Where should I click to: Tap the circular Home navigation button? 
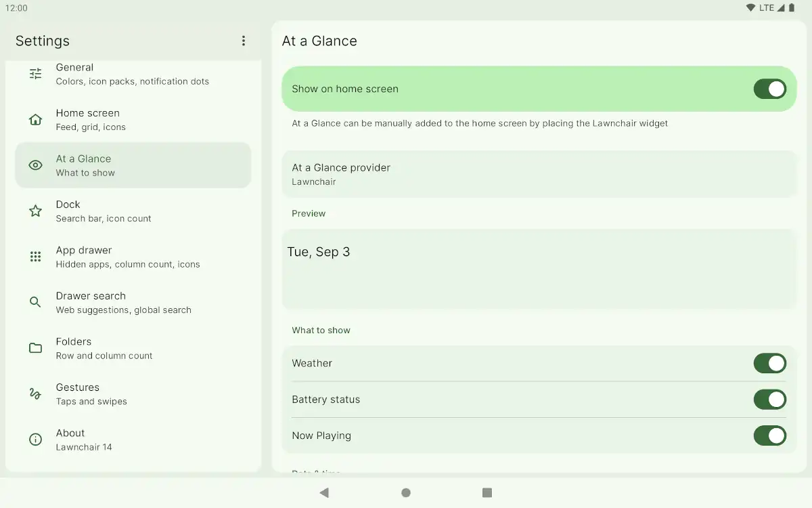click(406, 492)
